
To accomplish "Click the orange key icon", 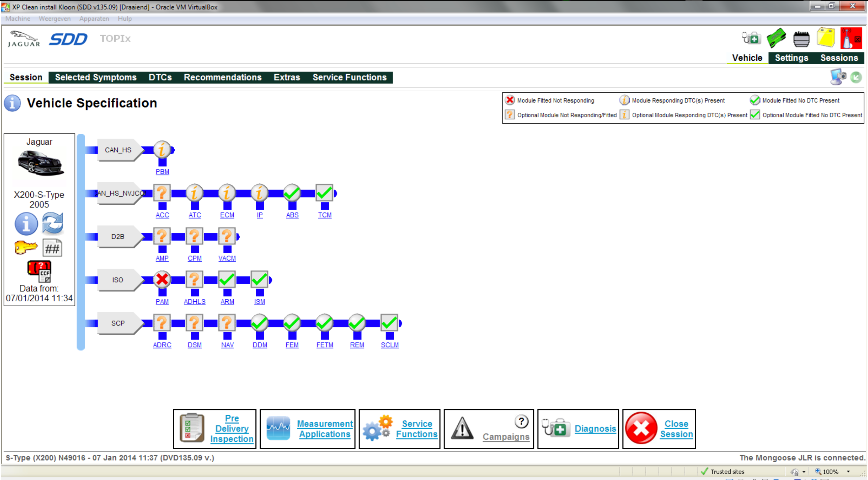I will 26,247.
